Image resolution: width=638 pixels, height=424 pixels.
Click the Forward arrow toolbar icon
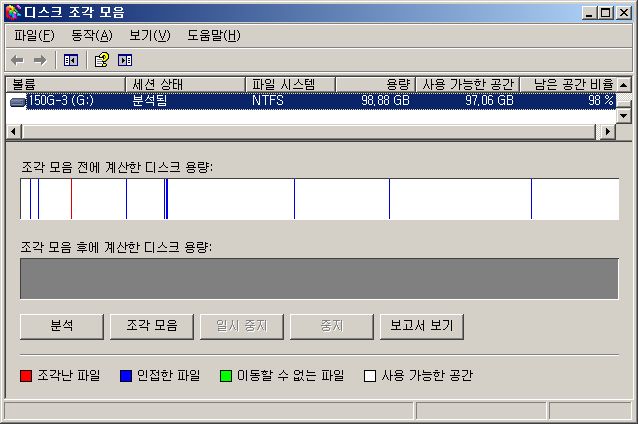(40, 61)
